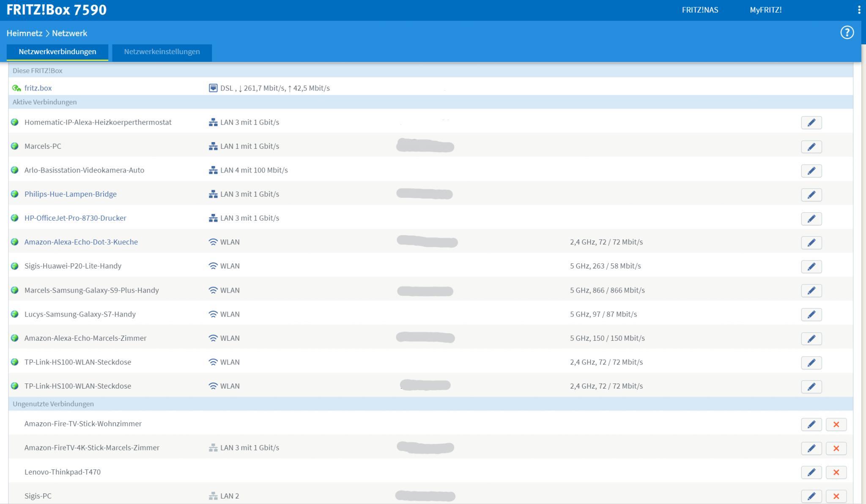
Task: Open the fritz.box link
Action: 38,88
